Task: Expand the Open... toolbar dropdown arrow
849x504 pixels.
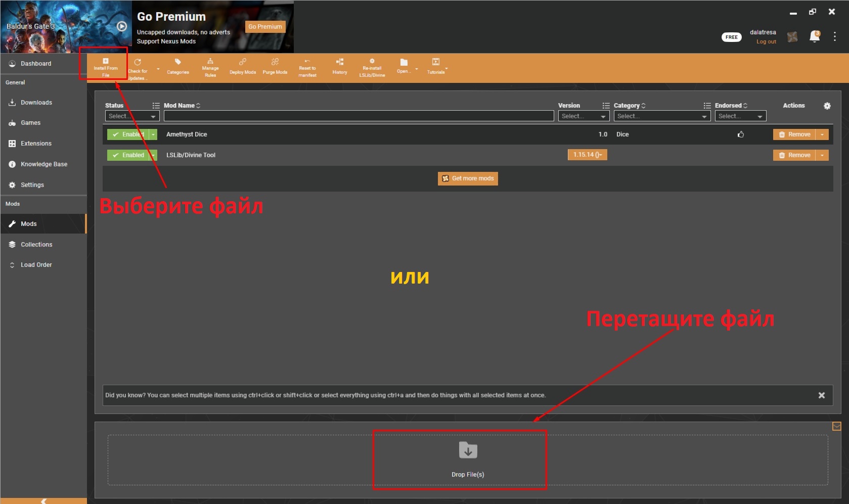Action: pyautogui.click(x=417, y=69)
